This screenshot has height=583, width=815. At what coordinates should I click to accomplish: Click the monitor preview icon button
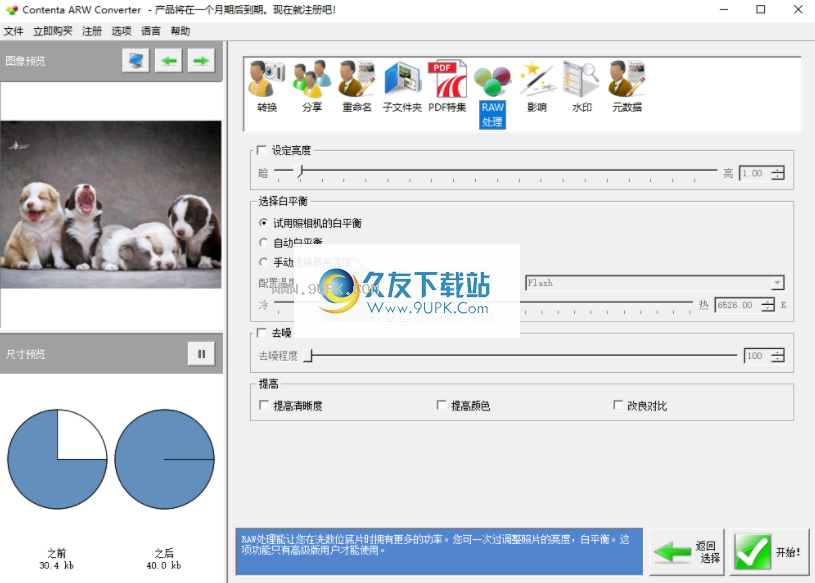pyautogui.click(x=136, y=61)
